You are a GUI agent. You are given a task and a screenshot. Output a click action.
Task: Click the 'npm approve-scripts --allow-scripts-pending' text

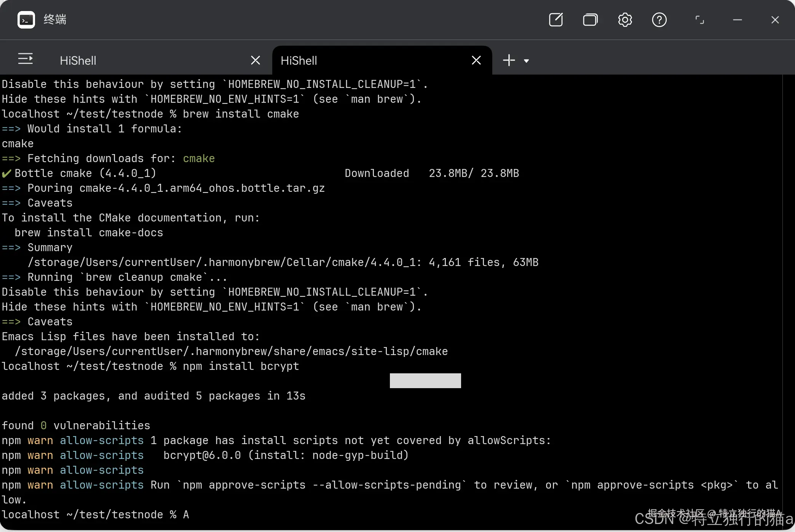[322, 485]
